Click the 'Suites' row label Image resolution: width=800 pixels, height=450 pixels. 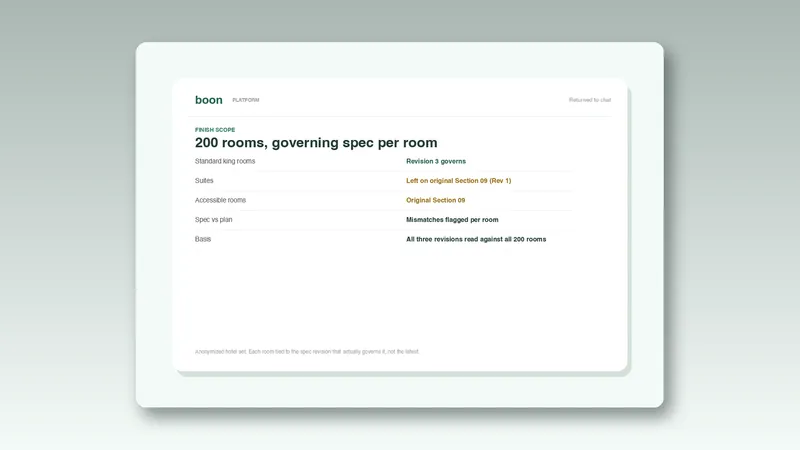coord(204,181)
